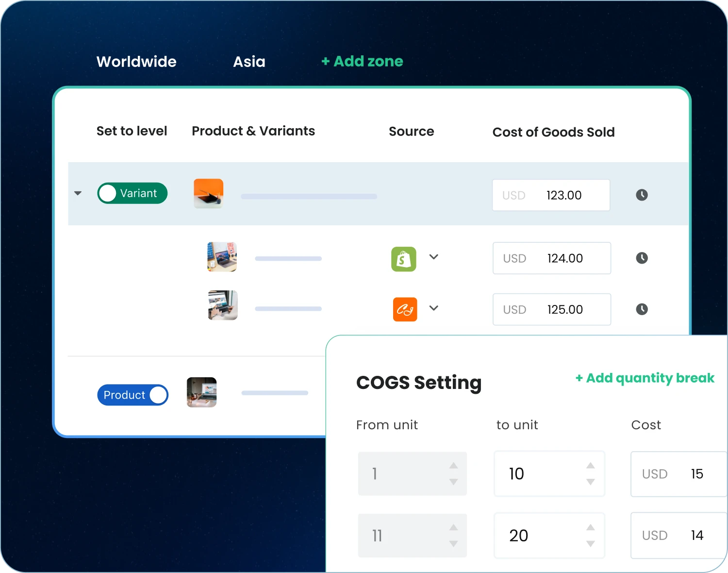This screenshot has width=728, height=573.
Task: Open the orange product thumbnail in Variant row
Action: [x=209, y=193]
